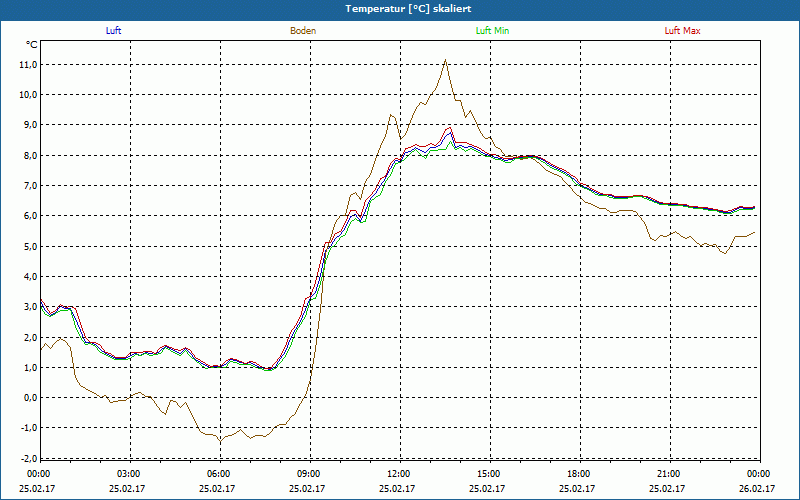
Task: Click the 2,0 y-axis value
Action: pos(30,337)
